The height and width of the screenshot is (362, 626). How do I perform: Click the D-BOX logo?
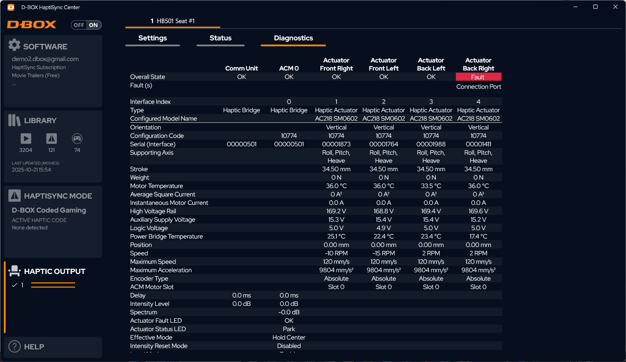coord(32,25)
